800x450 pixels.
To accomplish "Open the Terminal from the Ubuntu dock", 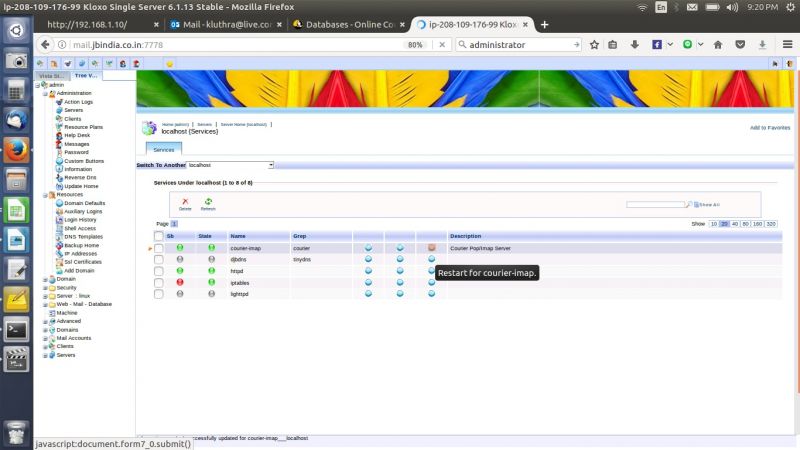I will click(x=16, y=330).
